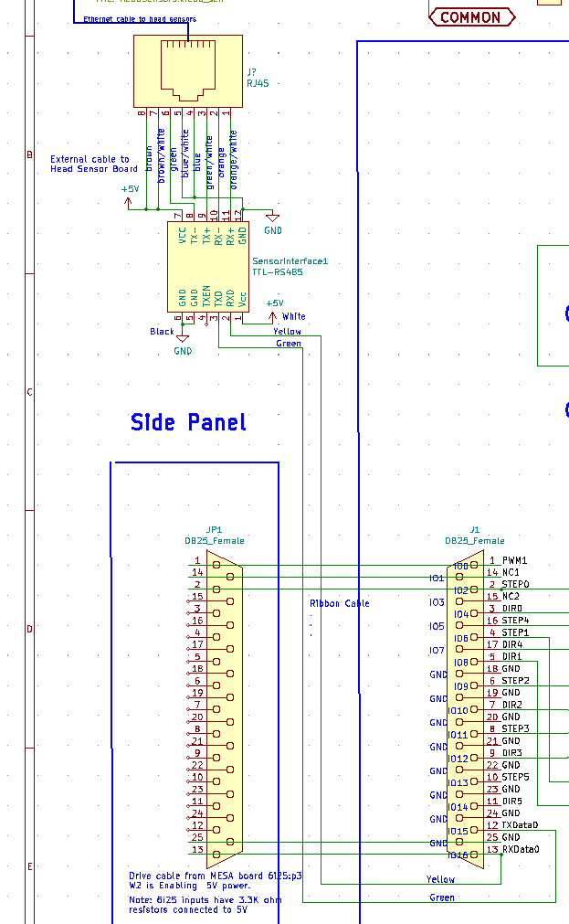This screenshot has height=924, width=569.
Task: Click the 'TXData0' pin label
Action: click(520, 825)
